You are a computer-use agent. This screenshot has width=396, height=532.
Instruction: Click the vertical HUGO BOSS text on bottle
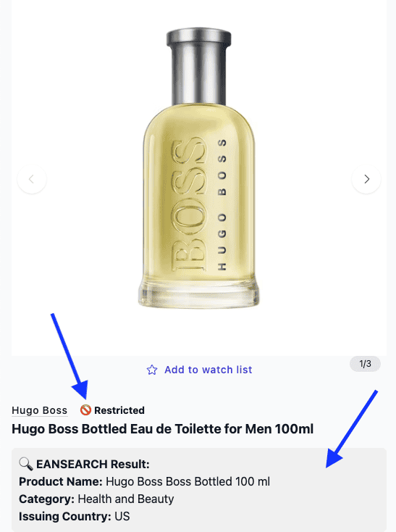tap(222, 204)
